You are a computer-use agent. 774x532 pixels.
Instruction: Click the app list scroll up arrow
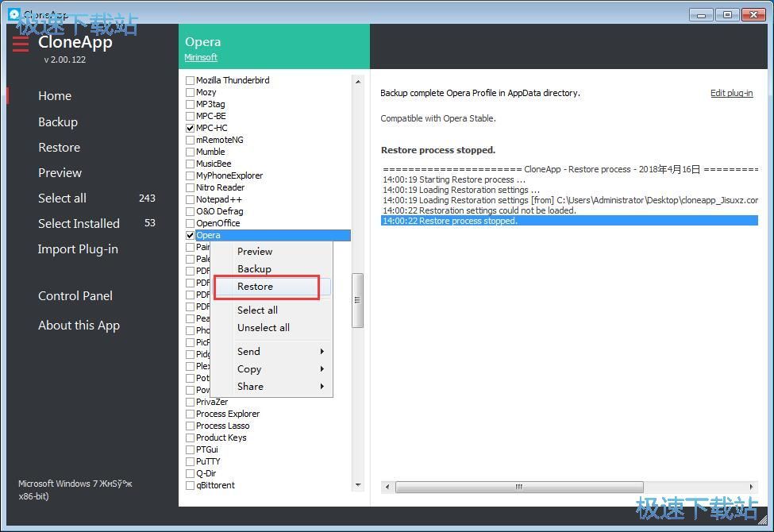coord(358,82)
